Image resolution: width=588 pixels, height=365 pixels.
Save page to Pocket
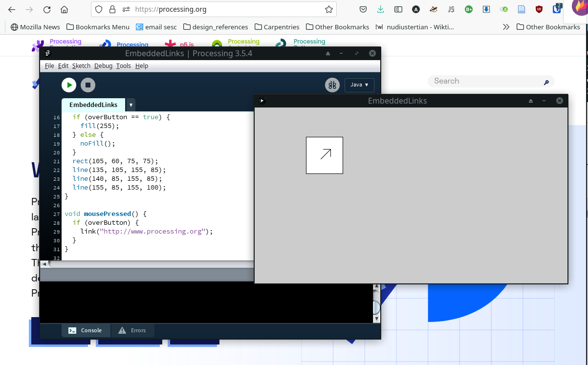(363, 9)
